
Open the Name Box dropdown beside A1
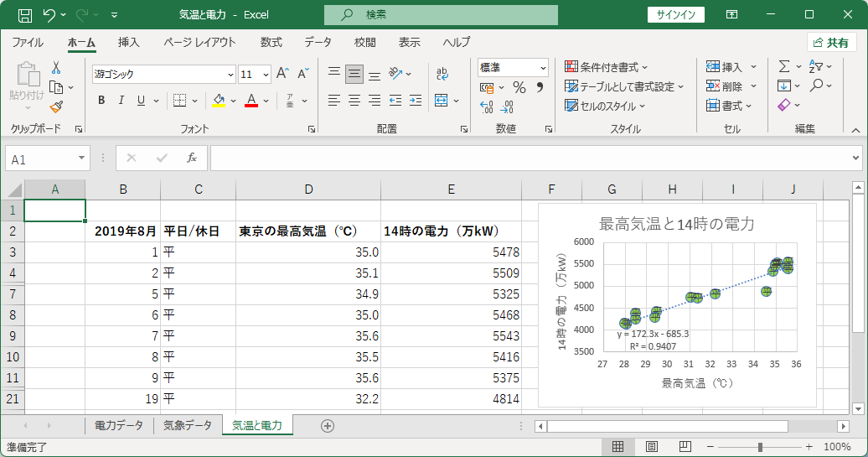81,158
